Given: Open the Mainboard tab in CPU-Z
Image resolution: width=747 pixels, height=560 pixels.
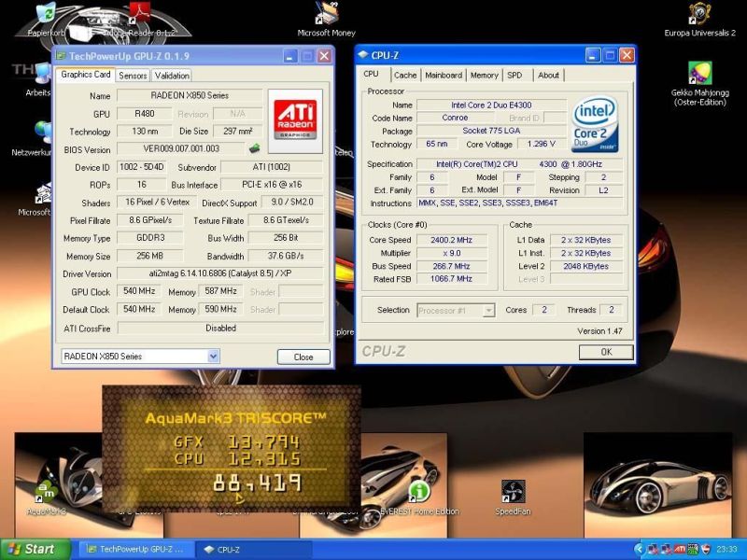Looking at the screenshot, I should point(444,75).
